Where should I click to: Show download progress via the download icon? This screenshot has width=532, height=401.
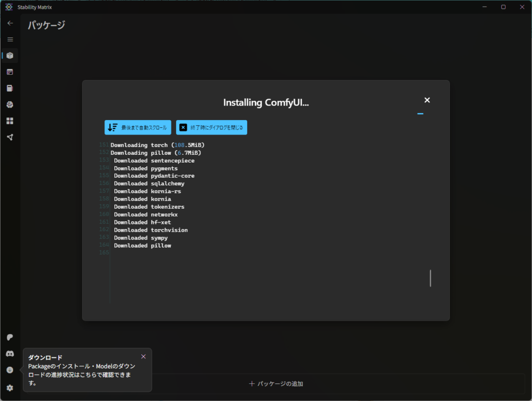tap(10, 370)
